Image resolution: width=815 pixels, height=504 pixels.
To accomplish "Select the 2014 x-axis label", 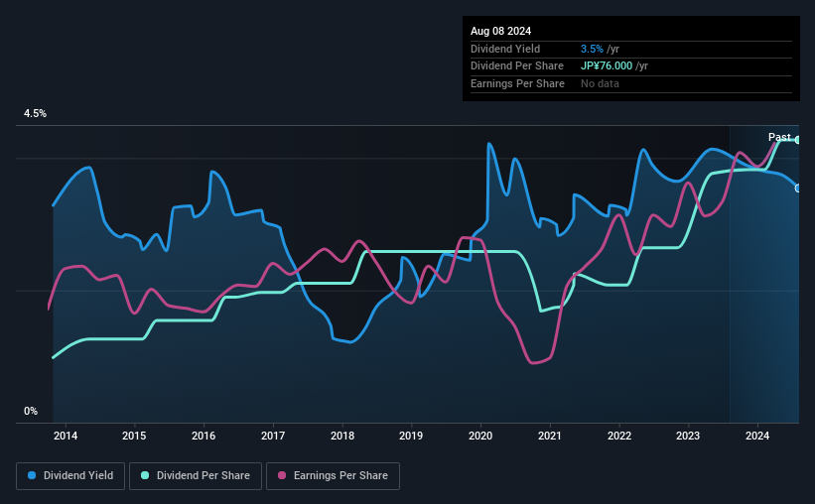I will click(66, 436).
